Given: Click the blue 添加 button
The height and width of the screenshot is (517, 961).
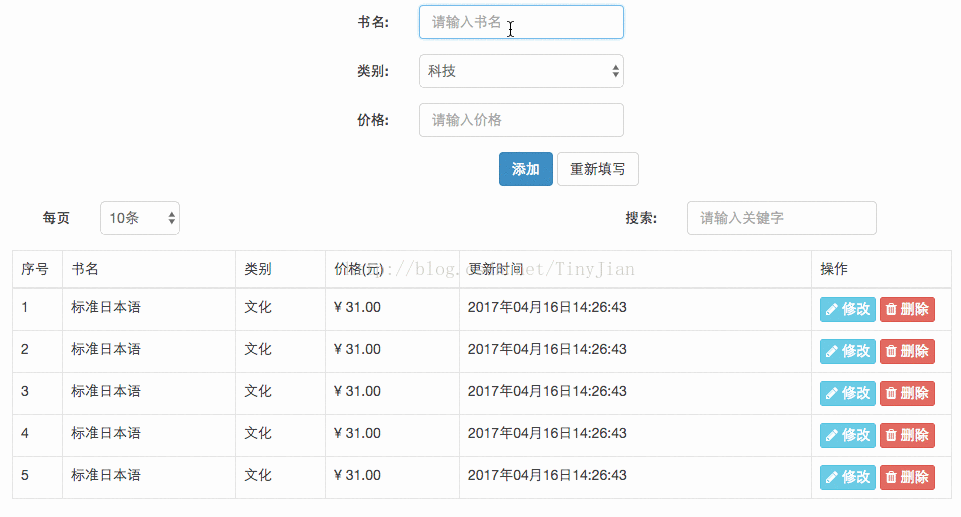Looking at the screenshot, I should 526,169.
